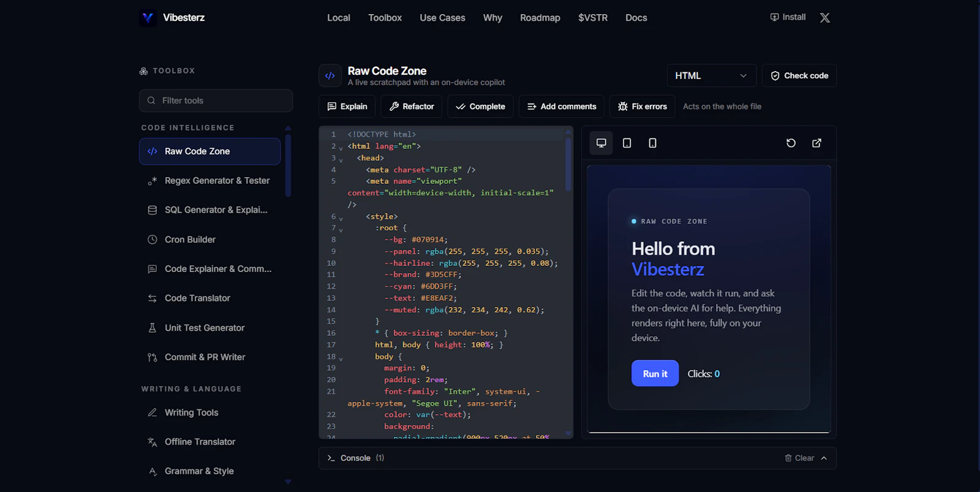Fold the body rule on line 18
This screenshot has height=492, width=980.
pos(341,359)
